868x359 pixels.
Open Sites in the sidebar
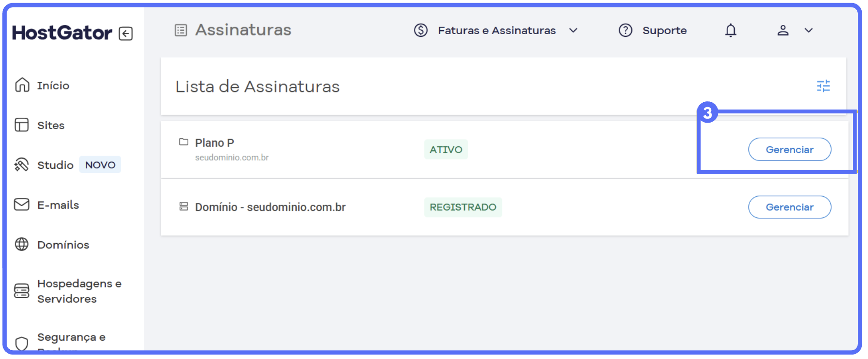[51, 125]
